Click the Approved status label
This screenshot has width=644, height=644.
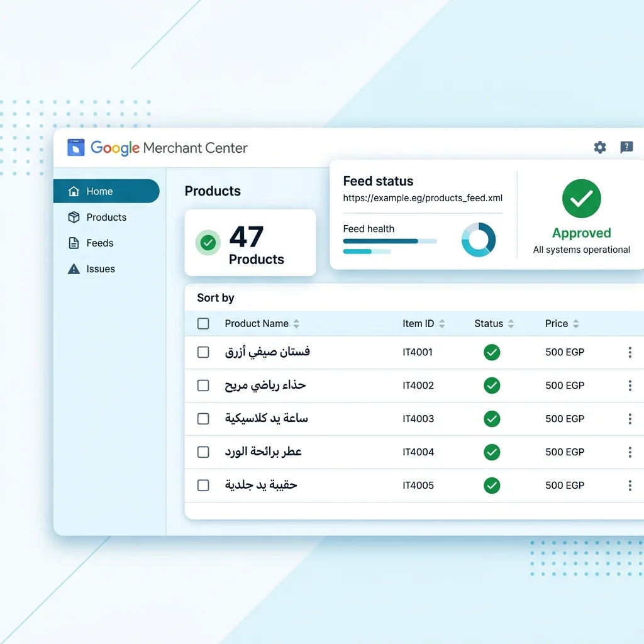[x=582, y=233]
